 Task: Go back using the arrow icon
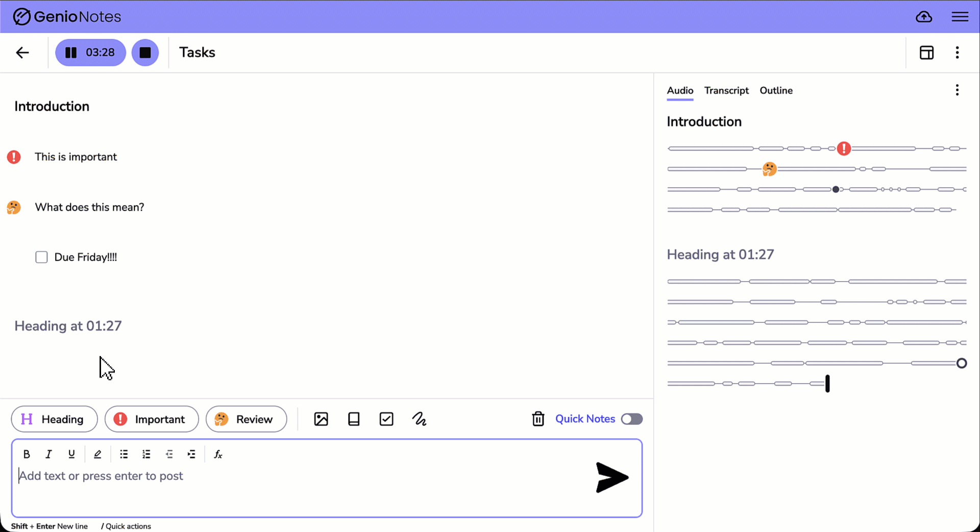[x=22, y=53]
